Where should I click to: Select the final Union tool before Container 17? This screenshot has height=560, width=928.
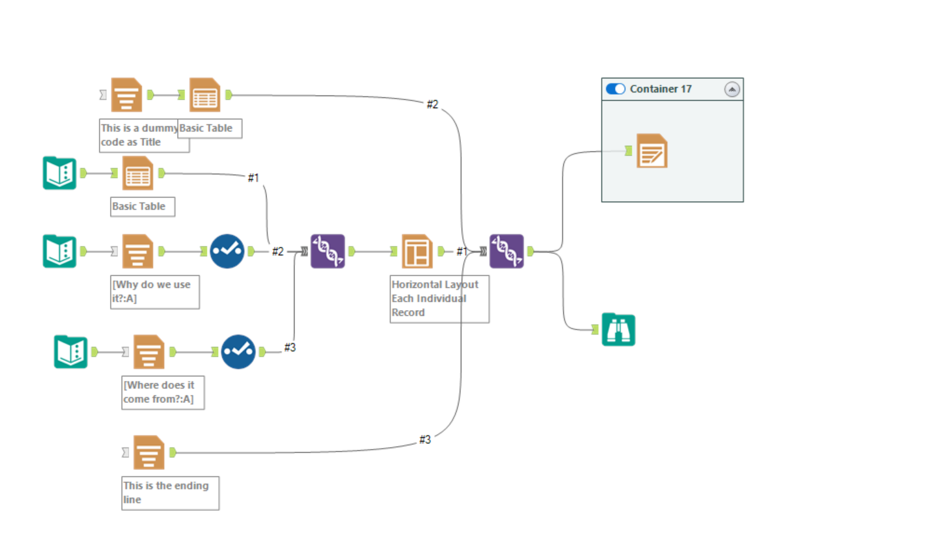(x=506, y=251)
